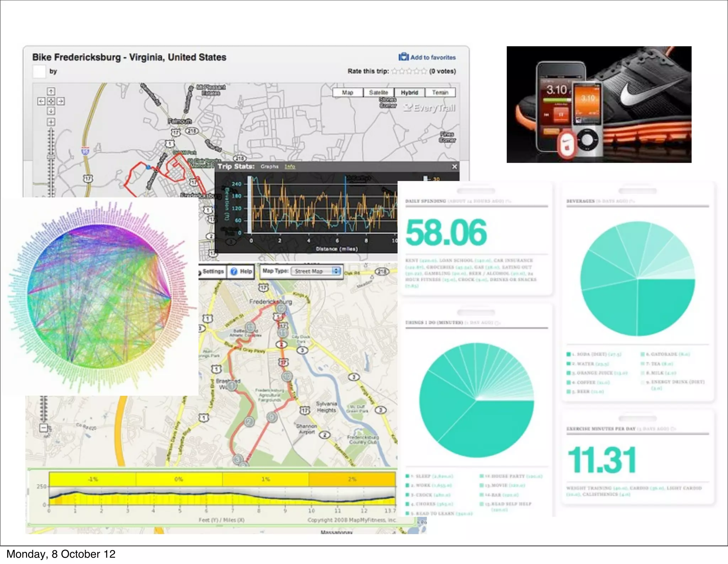Switch map view to Satellite

click(378, 92)
